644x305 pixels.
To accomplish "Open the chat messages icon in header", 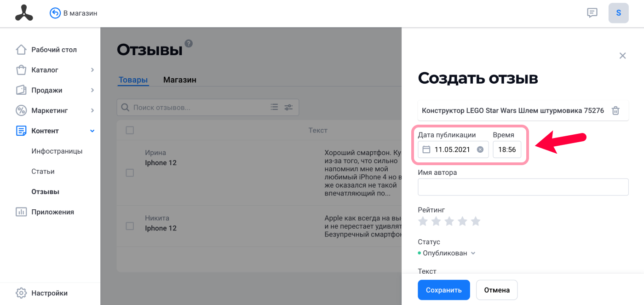I will click(x=592, y=13).
